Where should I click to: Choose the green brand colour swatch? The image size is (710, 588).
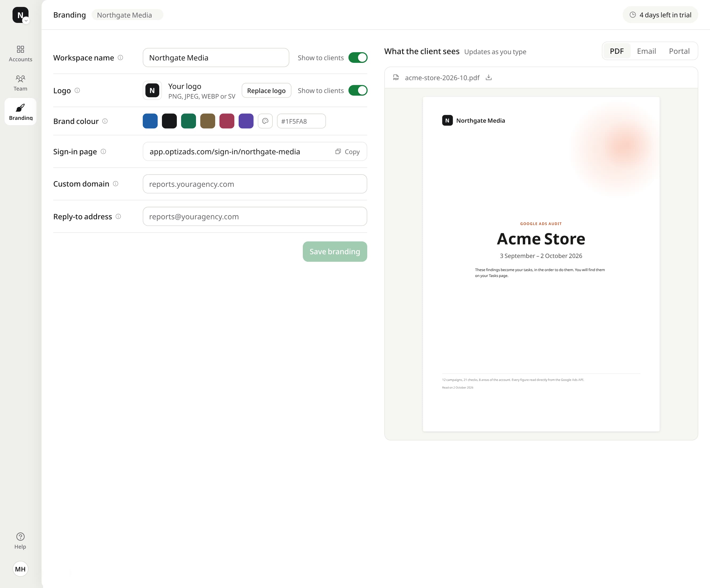189,121
